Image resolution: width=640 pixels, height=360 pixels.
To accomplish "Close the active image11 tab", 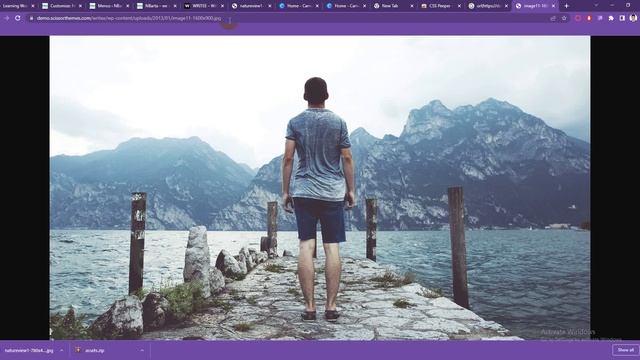I will point(553,6).
